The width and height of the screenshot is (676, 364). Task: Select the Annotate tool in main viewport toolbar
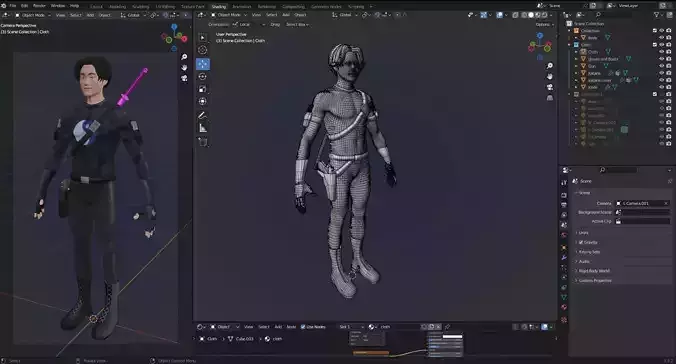point(203,115)
